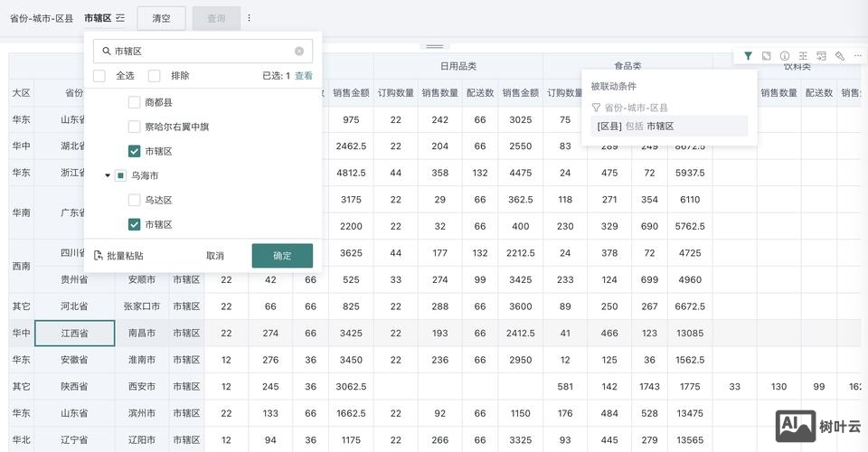
Task: Click the 淮南市 cell
Action: [142, 360]
